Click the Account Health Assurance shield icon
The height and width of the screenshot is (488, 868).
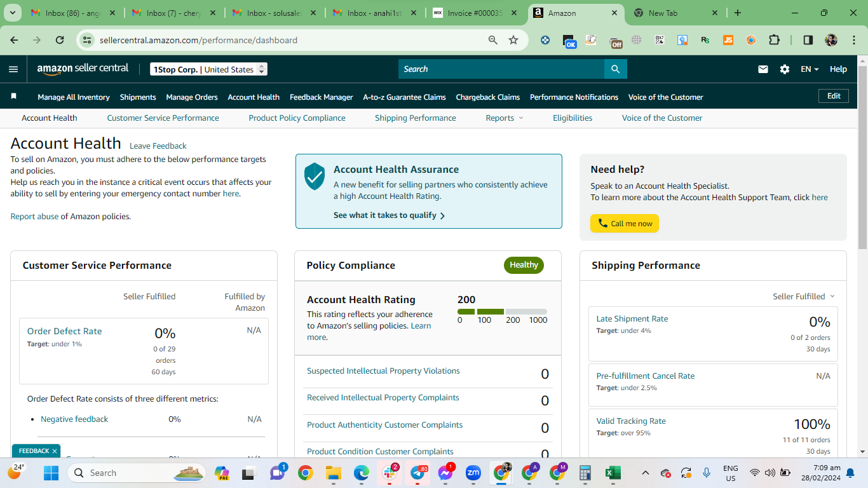pos(315,176)
